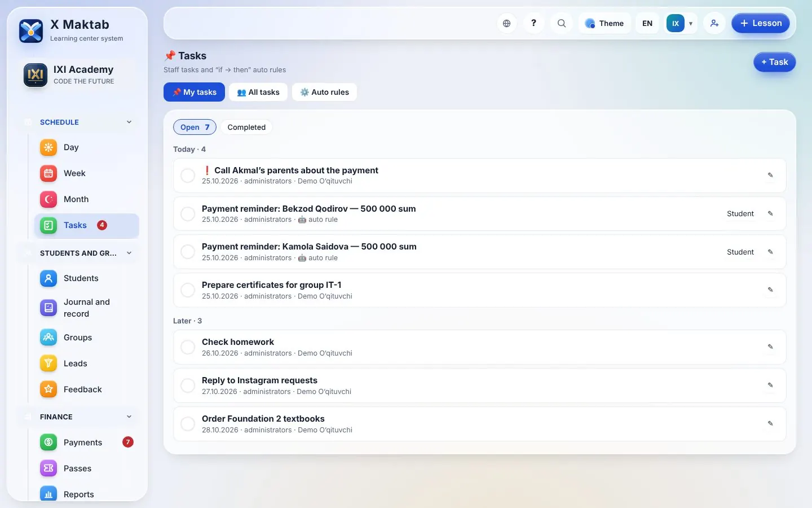Mark Prepare certificates for group IT-1 complete

click(188, 290)
